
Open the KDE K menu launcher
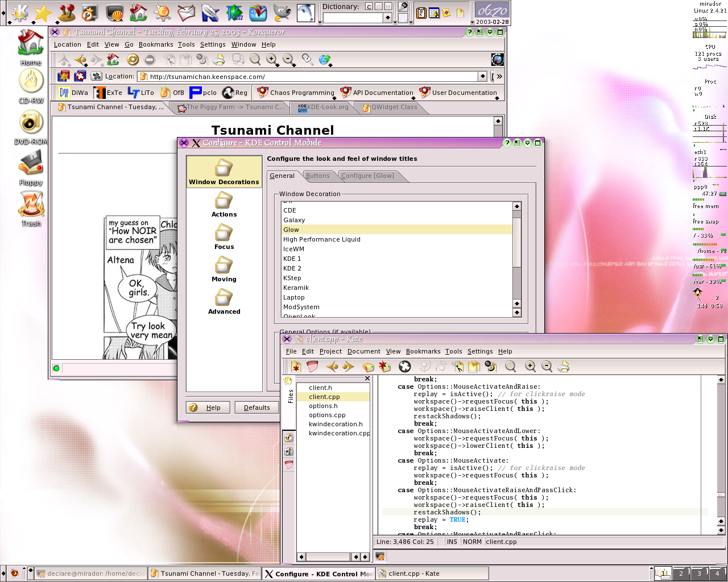pyautogui.click(x=19, y=13)
